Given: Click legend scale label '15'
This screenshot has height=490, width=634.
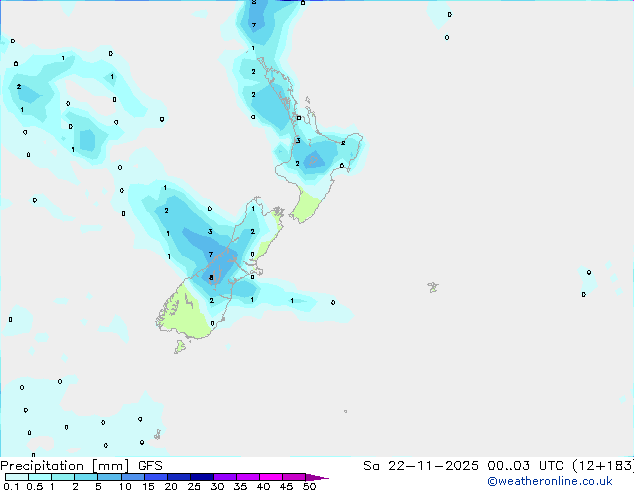Looking at the screenshot, I should (148, 486).
